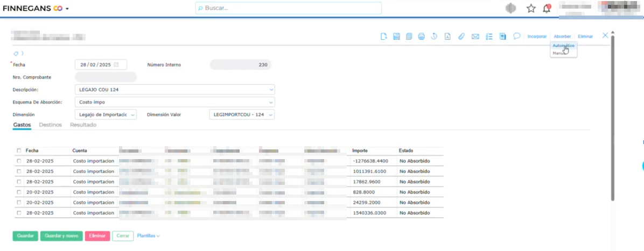The image size is (644, 251).
Task: Click the paperclip attachment icon
Action: (461, 37)
